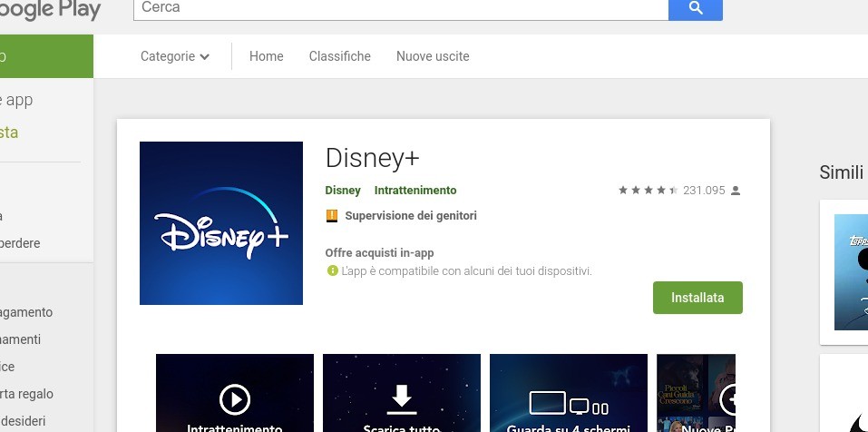This screenshot has height=432, width=868.
Task: Open the Intrattenimento category link
Action: point(415,191)
